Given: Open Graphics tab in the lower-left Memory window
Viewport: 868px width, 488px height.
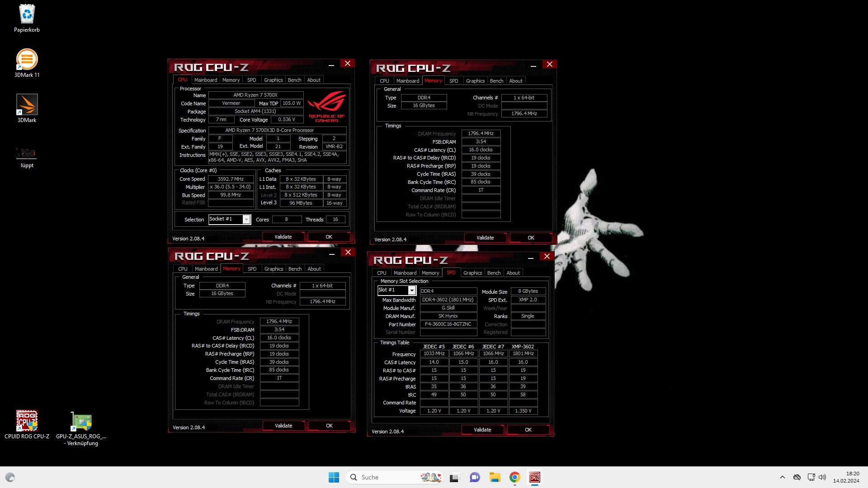Looking at the screenshot, I should tap(274, 269).
